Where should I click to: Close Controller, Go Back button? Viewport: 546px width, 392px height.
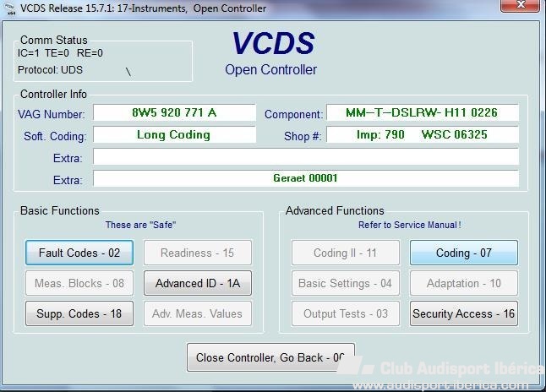pos(270,357)
